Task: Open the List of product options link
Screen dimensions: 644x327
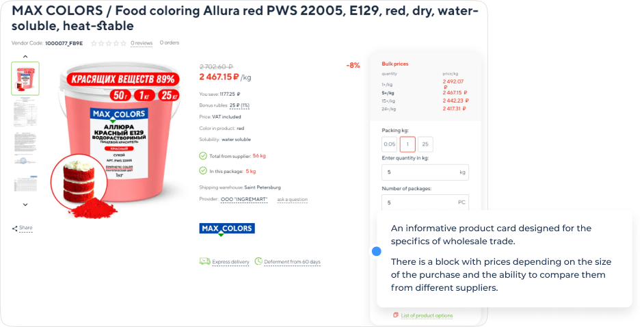Action: [x=427, y=315]
